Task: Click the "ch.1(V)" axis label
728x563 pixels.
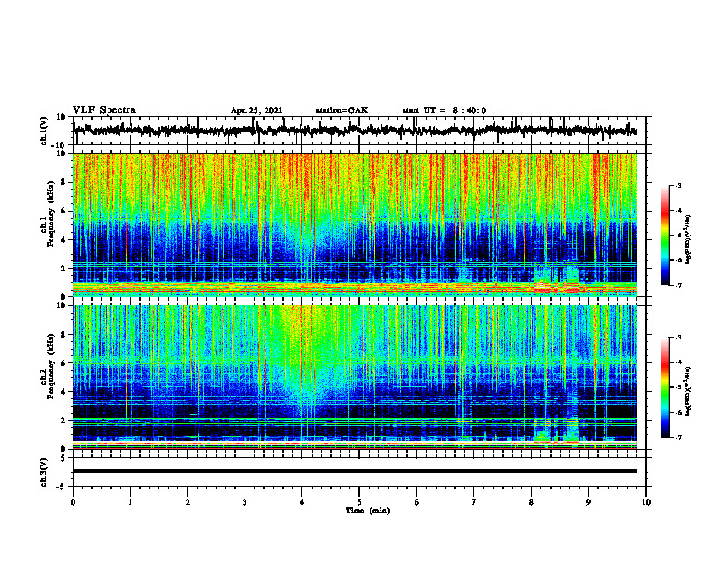Action: click(x=44, y=131)
